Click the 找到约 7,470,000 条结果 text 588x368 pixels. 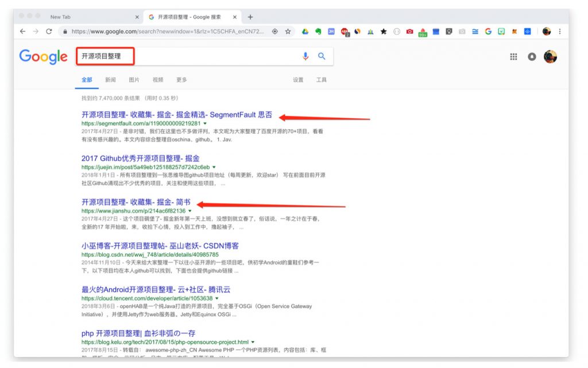pyautogui.click(x=111, y=98)
